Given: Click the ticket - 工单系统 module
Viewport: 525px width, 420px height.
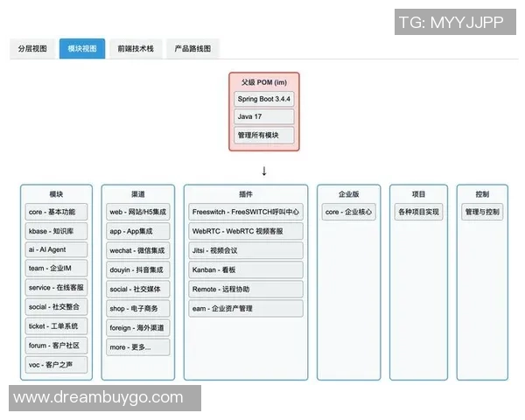Looking at the screenshot, I should point(57,327).
